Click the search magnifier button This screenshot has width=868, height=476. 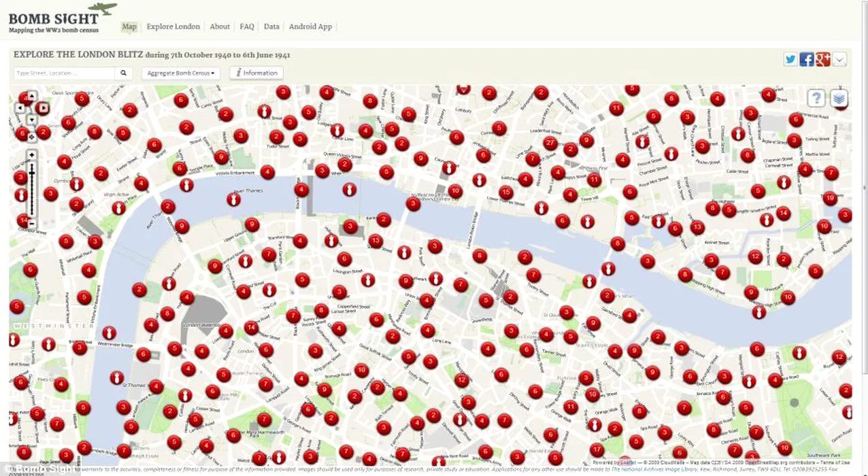click(x=124, y=73)
